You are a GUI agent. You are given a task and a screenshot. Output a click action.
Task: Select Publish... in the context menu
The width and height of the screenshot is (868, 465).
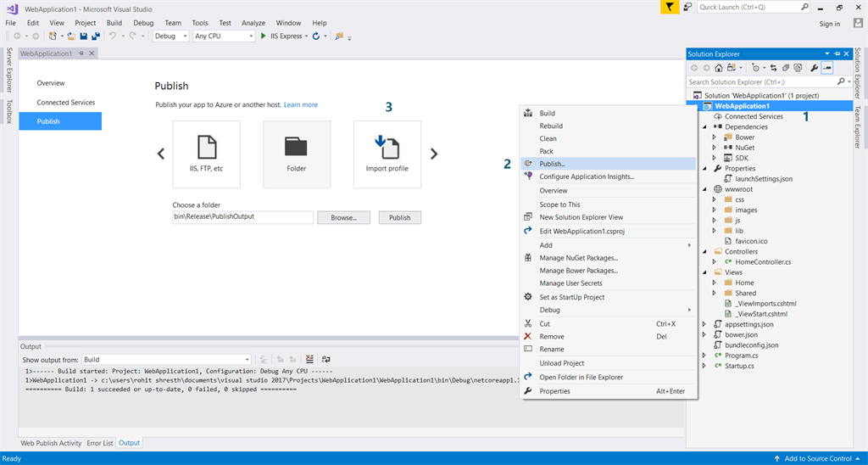pos(552,164)
